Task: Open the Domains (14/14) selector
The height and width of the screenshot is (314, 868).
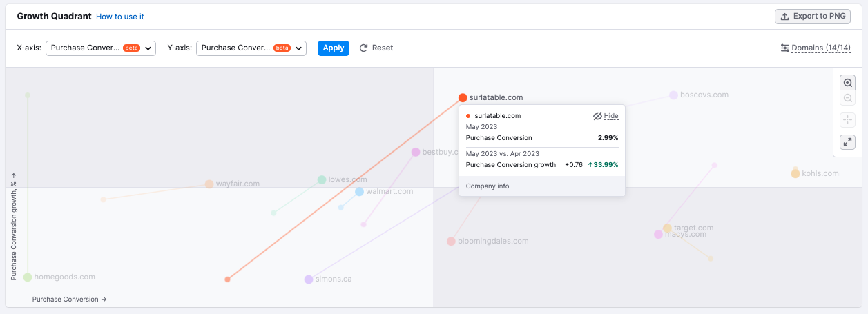Action: pyautogui.click(x=820, y=48)
